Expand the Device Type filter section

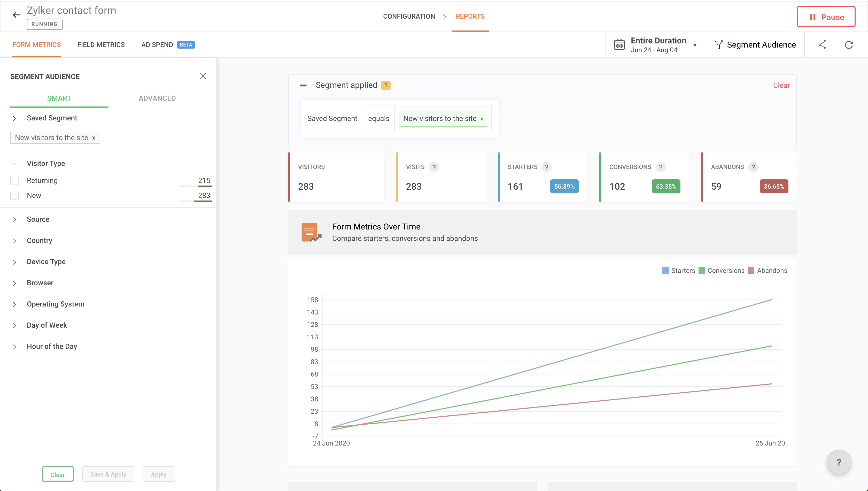[x=46, y=262]
